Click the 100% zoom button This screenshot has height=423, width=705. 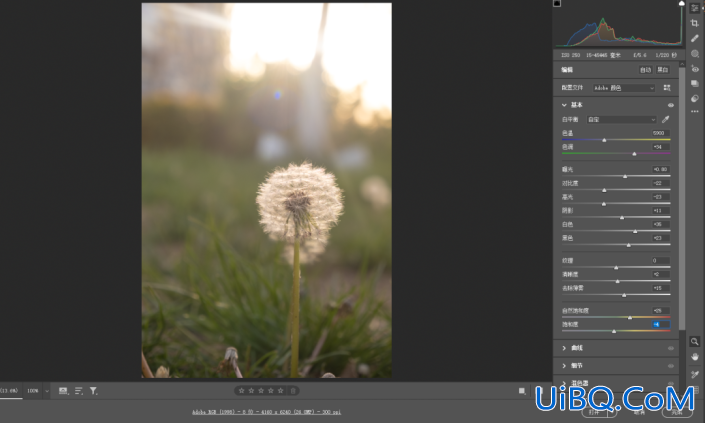(x=33, y=391)
